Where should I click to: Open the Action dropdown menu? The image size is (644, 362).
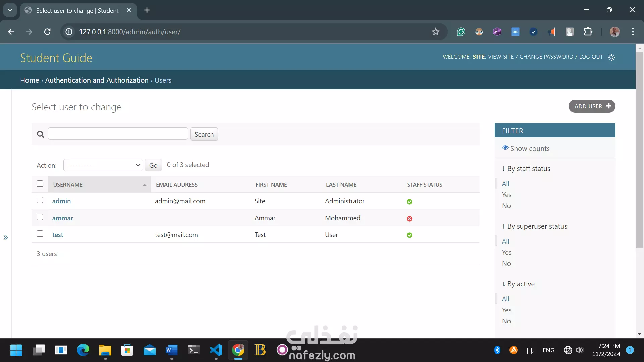[x=103, y=165]
